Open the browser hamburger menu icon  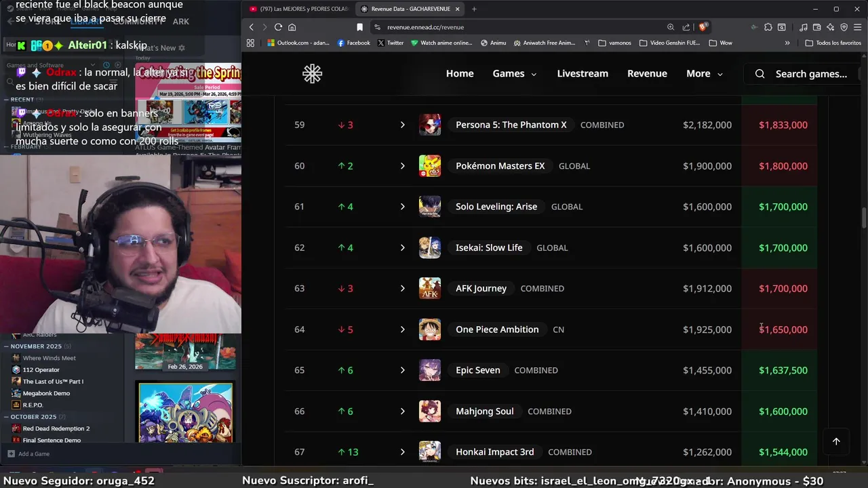tap(859, 27)
